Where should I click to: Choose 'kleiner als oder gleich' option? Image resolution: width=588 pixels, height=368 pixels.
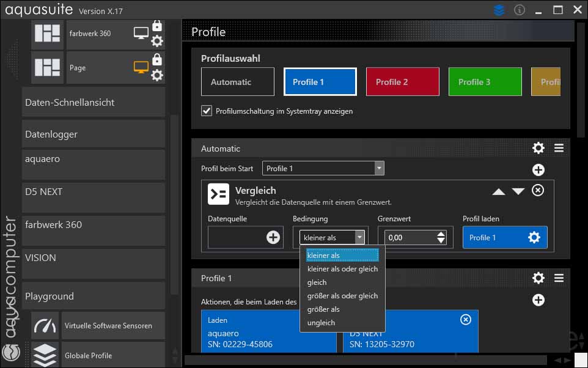tap(342, 269)
